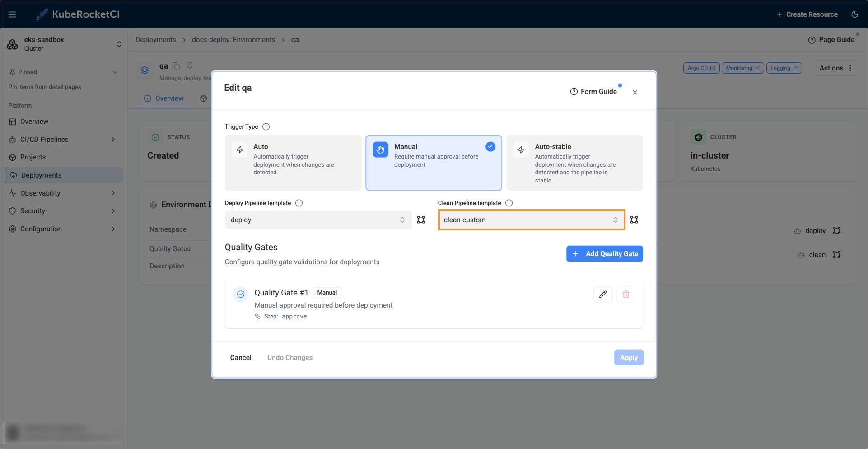Click the Projects cube icon

click(x=13, y=157)
